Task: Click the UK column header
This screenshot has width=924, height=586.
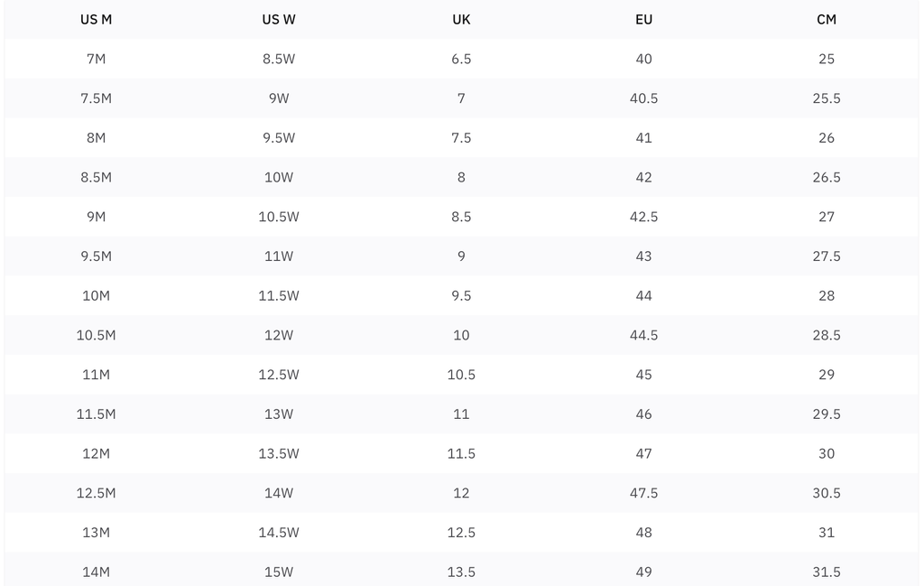Action: coord(461,19)
